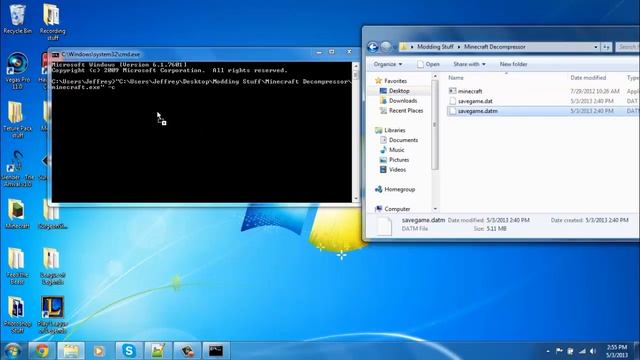Screen dimensions: 640x360
Task: Click the savegame.datm details pane file icon
Action: pos(384,226)
